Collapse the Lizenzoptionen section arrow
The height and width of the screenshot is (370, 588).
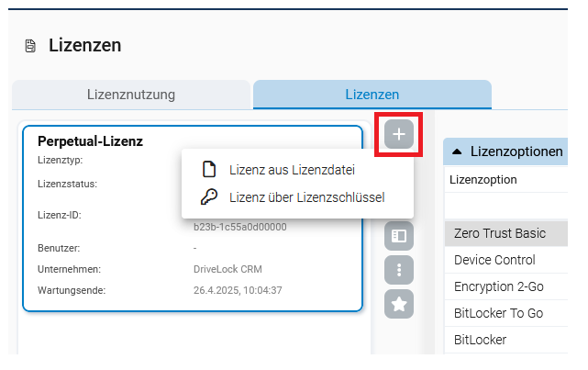click(457, 151)
